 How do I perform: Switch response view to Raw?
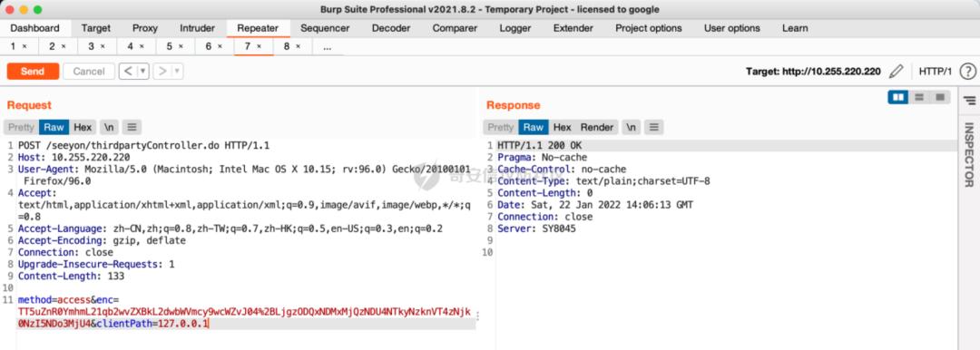534,127
